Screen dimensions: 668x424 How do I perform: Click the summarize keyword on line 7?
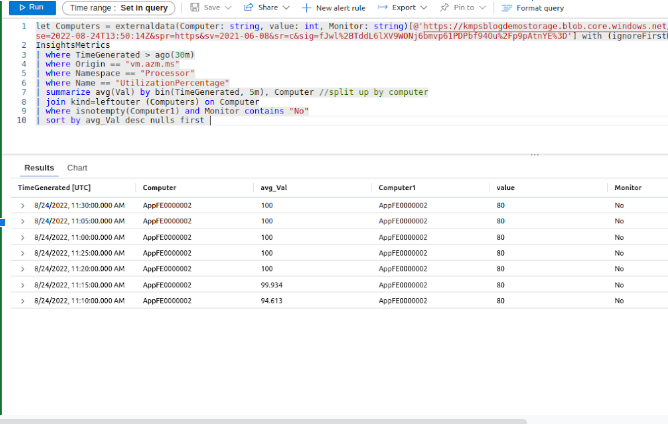coord(68,92)
